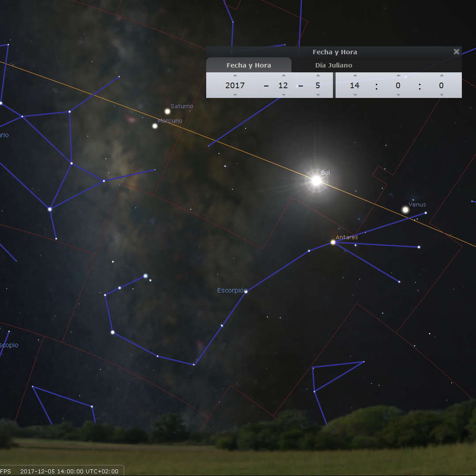The width and height of the screenshot is (476, 476).
Task: Increment the hour using the up arrow
Action: point(355,75)
